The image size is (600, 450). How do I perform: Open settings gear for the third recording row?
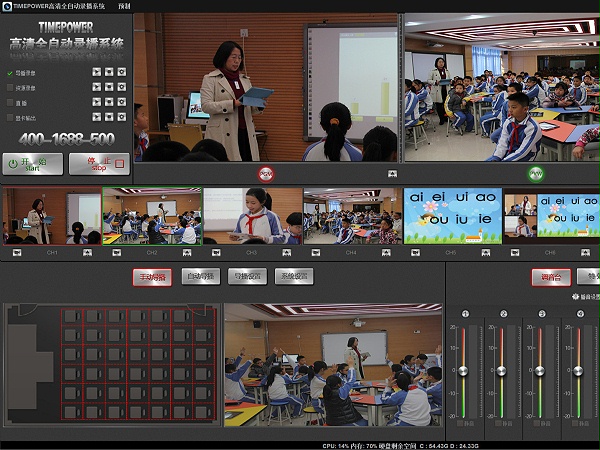122,102
